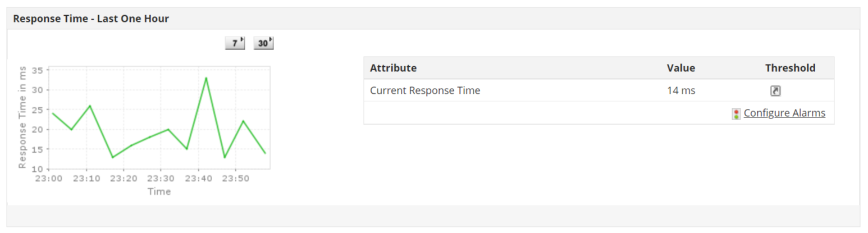Click the 14 ms value cell

click(x=681, y=90)
